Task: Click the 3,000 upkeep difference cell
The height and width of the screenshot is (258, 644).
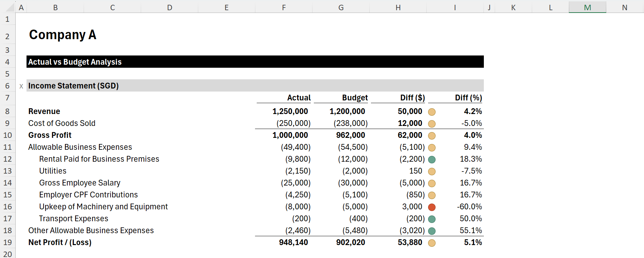Action: click(x=412, y=207)
